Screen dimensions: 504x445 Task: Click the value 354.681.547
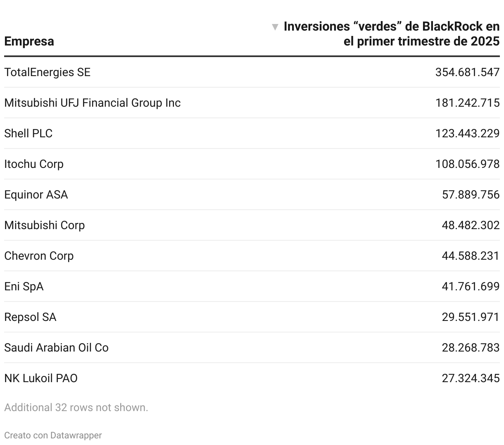(x=468, y=72)
